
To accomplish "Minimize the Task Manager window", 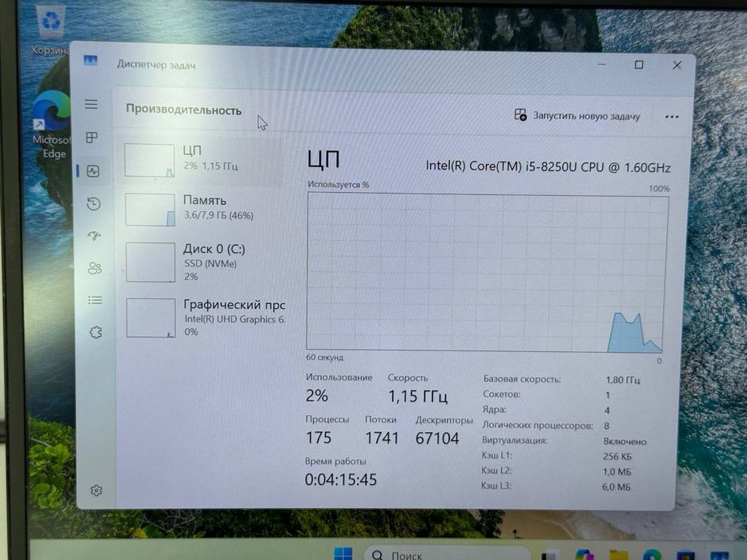I will tap(602, 64).
